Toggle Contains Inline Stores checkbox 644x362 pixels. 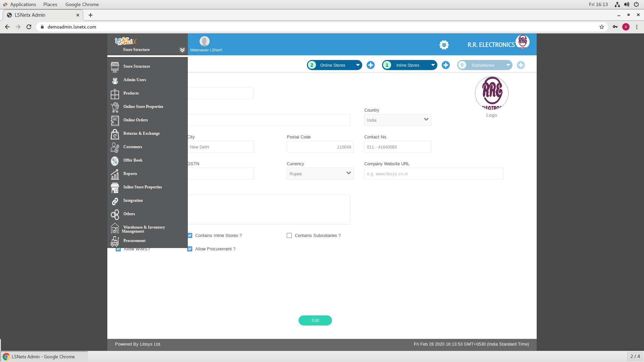(190, 236)
